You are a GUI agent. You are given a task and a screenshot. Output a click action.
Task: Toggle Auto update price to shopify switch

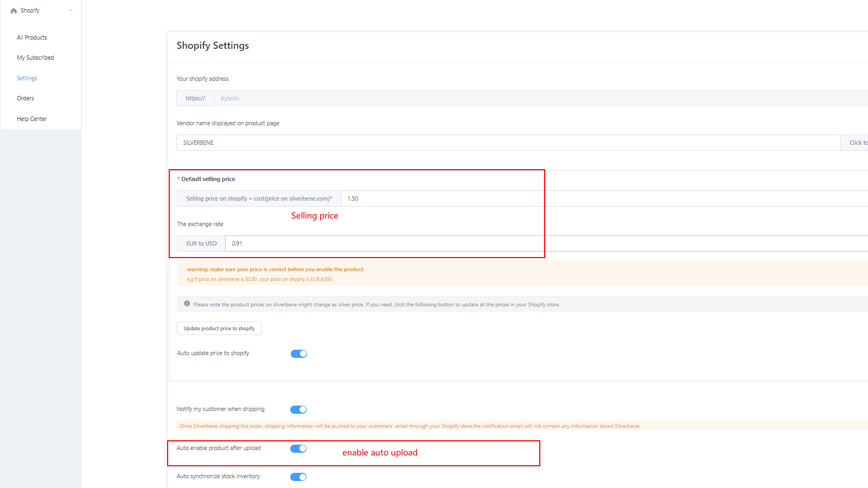299,354
